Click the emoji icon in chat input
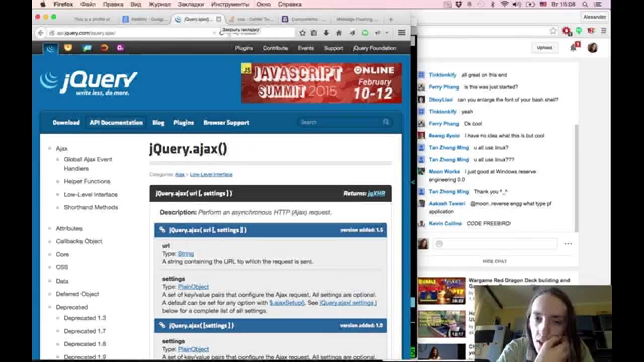The height and width of the screenshot is (362, 644). click(439, 244)
